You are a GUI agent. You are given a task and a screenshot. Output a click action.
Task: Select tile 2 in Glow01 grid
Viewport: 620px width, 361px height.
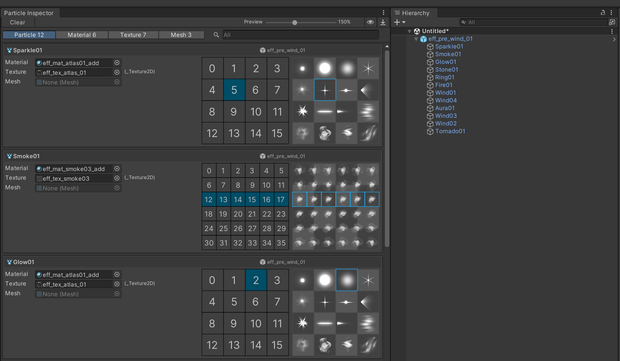point(256,280)
